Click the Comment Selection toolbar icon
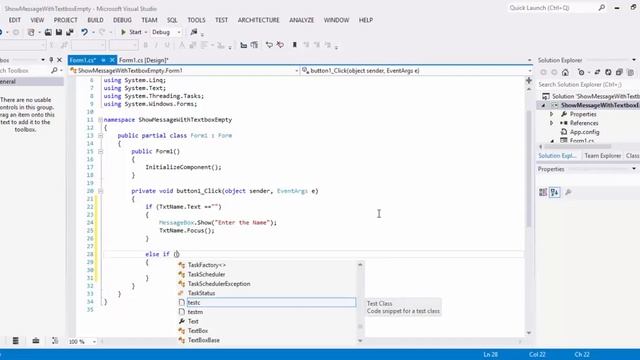The image size is (640, 360). (269, 45)
